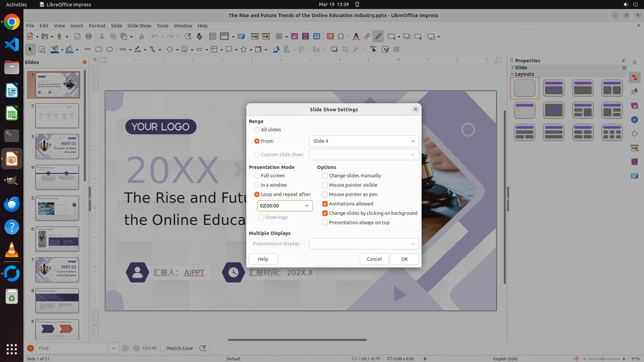Viewport: 644px width, 362px height.
Task: Click the Insert Text Box icon
Action: click(330, 37)
